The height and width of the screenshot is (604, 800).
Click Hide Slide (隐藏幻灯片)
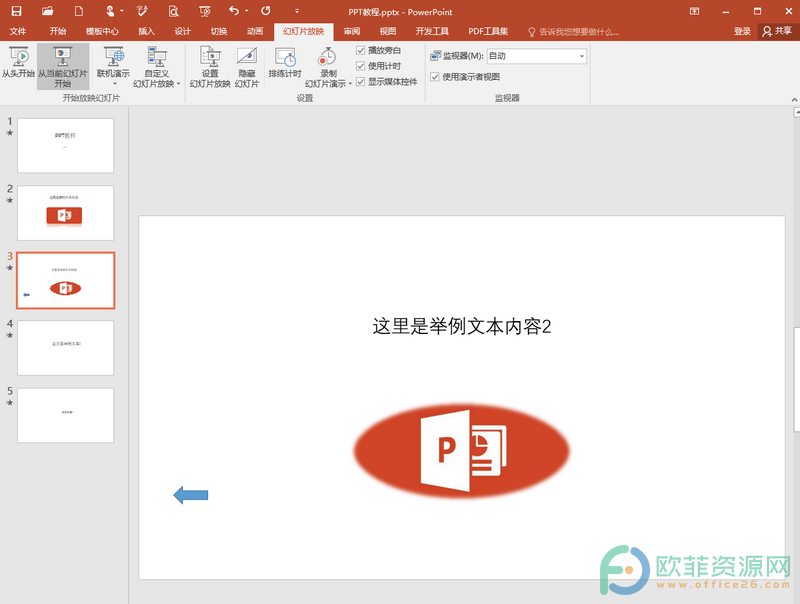coord(247,67)
